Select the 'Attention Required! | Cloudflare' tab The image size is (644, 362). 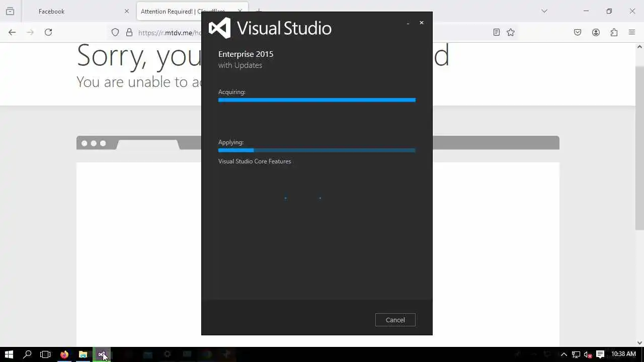[x=169, y=11]
